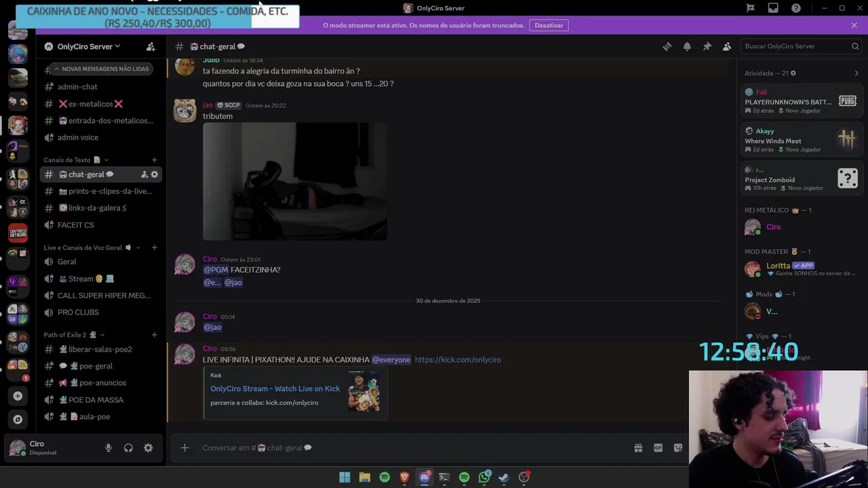This screenshot has width=868, height=488.
Task: Open OBS Studio from the taskbar
Action: coord(524,477)
